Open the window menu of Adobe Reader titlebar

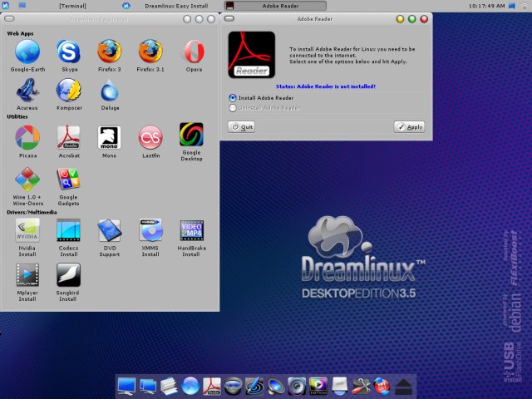229,18
